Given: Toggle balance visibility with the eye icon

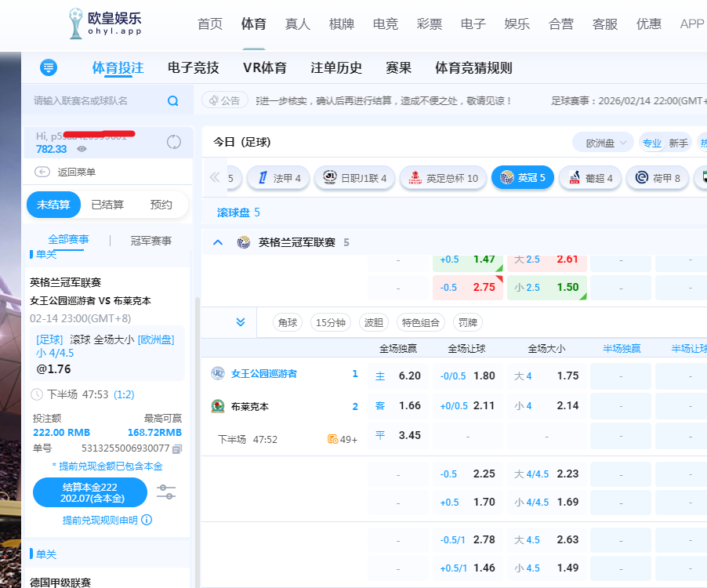Looking at the screenshot, I should pos(82,149).
